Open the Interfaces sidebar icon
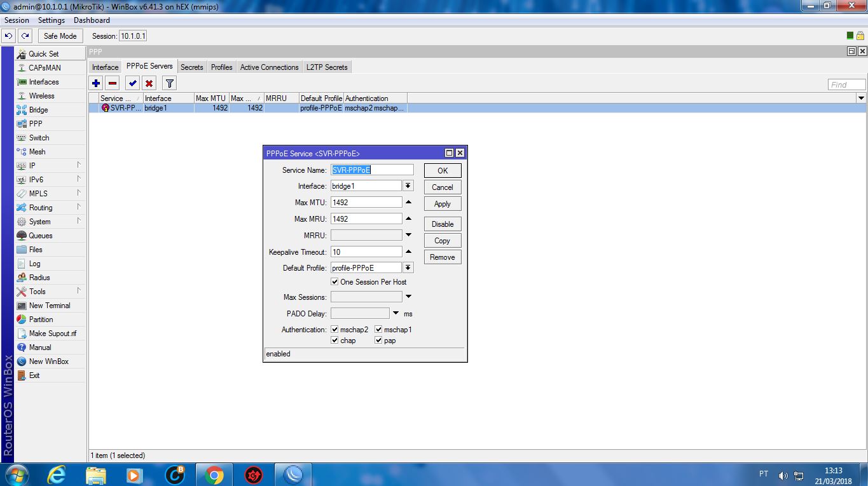Viewport: 868px width, 486px height. point(22,82)
